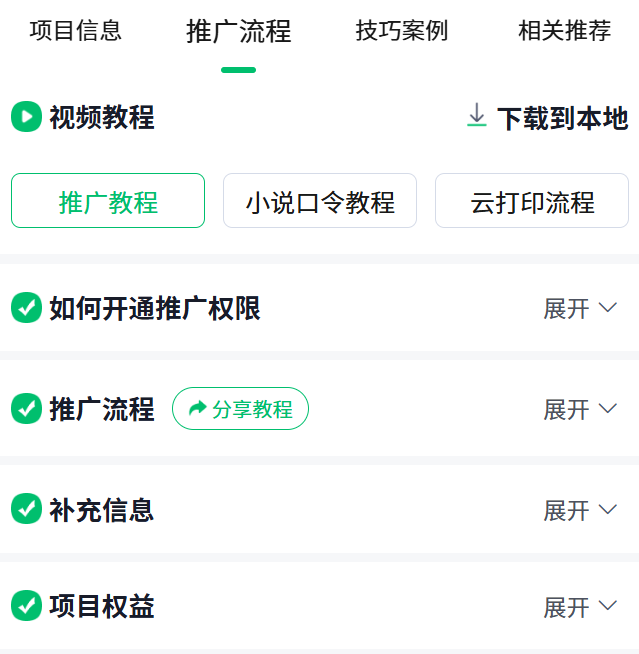Expand the 如何开通推广权限 section
This screenshot has height=654, width=639.
[x=580, y=308]
